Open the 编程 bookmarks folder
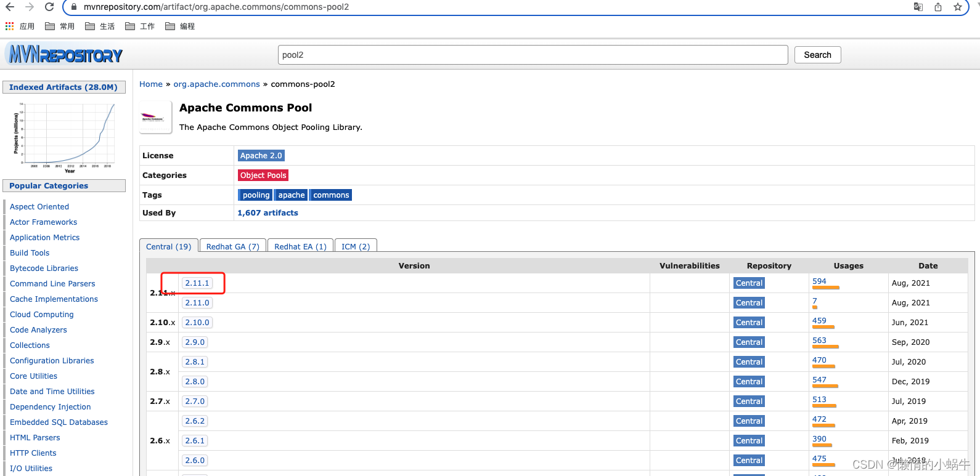This screenshot has height=476, width=980. point(180,26)
